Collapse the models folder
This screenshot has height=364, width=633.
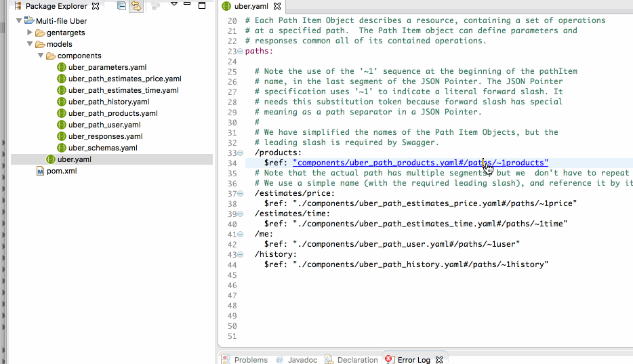[30, 43]
